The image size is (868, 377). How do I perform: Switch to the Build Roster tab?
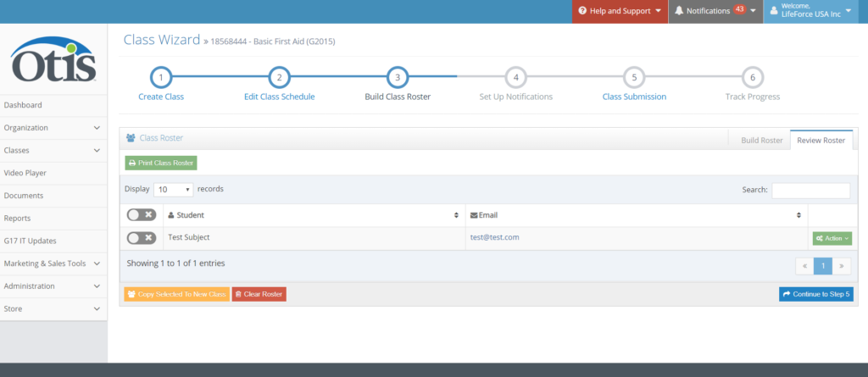pos(760,141)
